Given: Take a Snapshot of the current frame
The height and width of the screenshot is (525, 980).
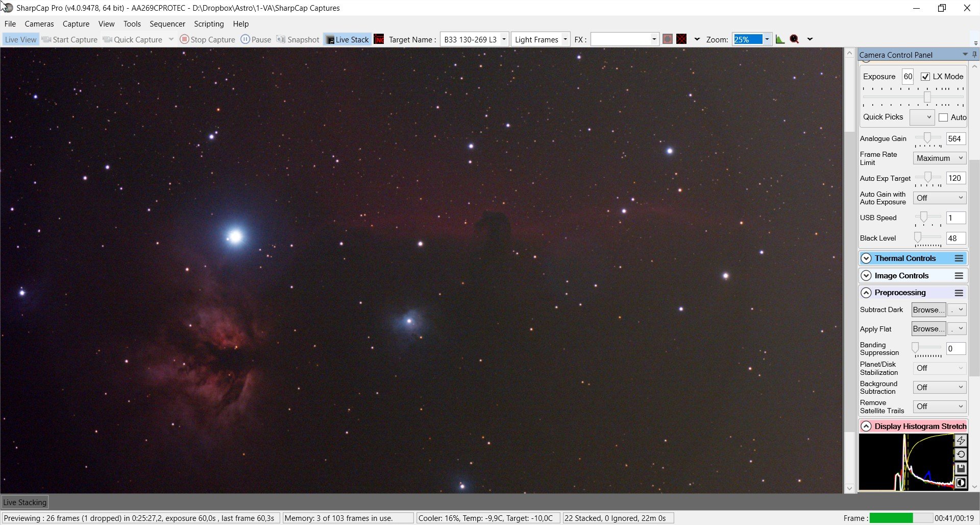Looking at the screenshot, I should tap(298, 39).
